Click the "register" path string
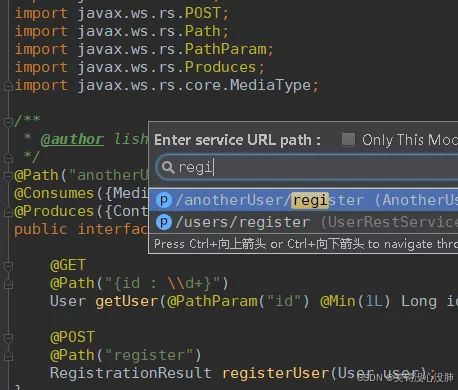Screen dimensions: 458x390 pyautogui.click(x=149, y=355)
